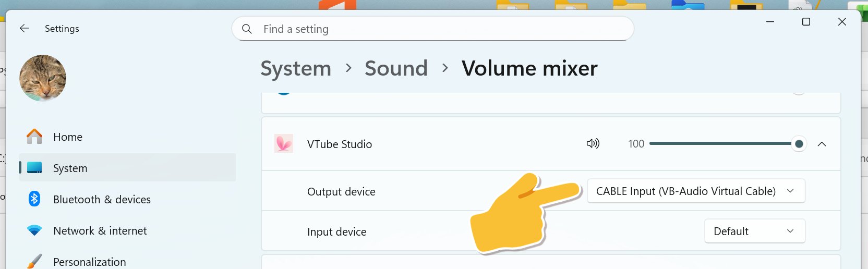Close the Settings window

(842, 22)
